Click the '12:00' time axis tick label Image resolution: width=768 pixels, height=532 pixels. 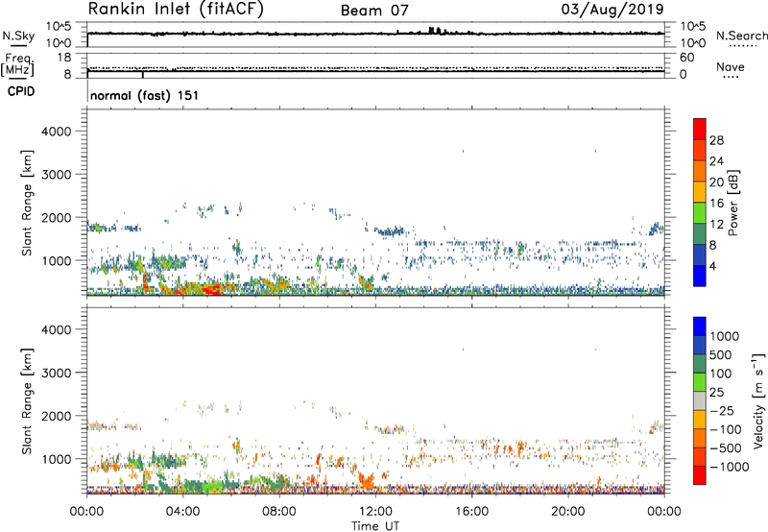tap(375, 512)
